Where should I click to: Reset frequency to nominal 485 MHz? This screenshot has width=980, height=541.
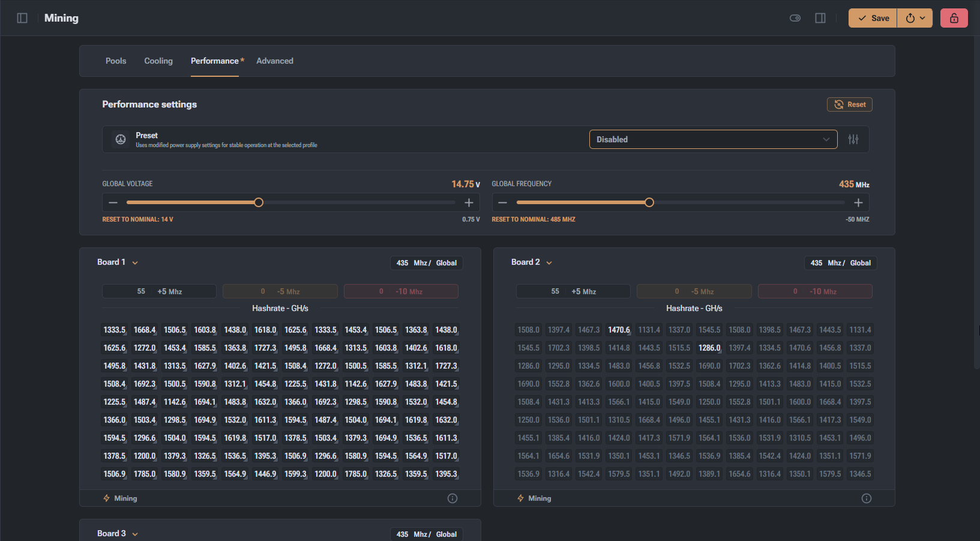coord(534,219)
